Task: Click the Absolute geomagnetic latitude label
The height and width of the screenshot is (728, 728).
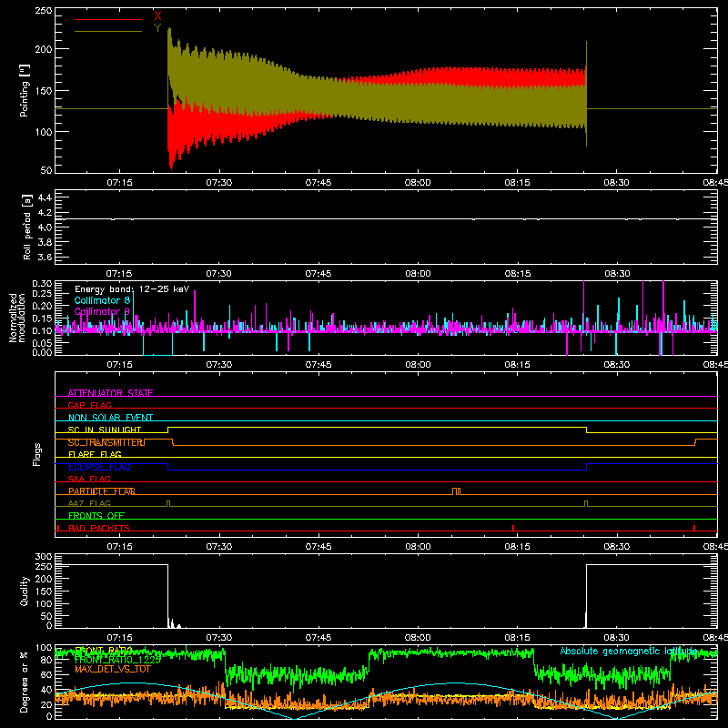Action: (x=629, y=651)
